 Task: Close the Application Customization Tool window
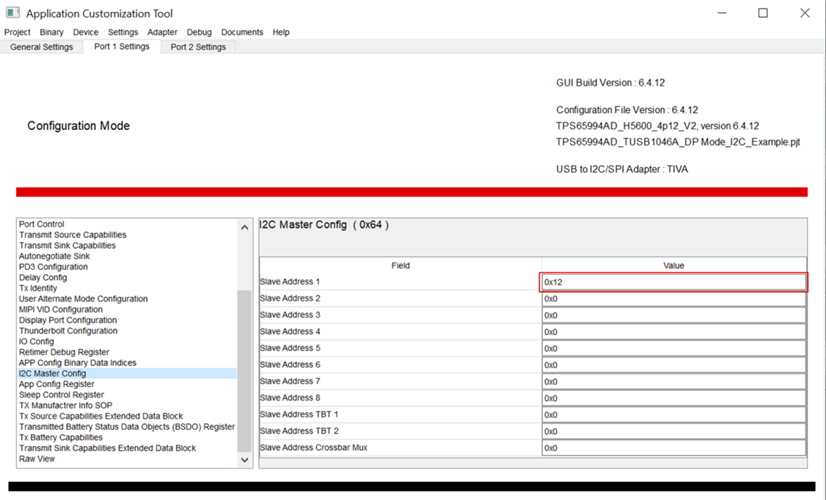pyautogui.click(x=804, y=13)
